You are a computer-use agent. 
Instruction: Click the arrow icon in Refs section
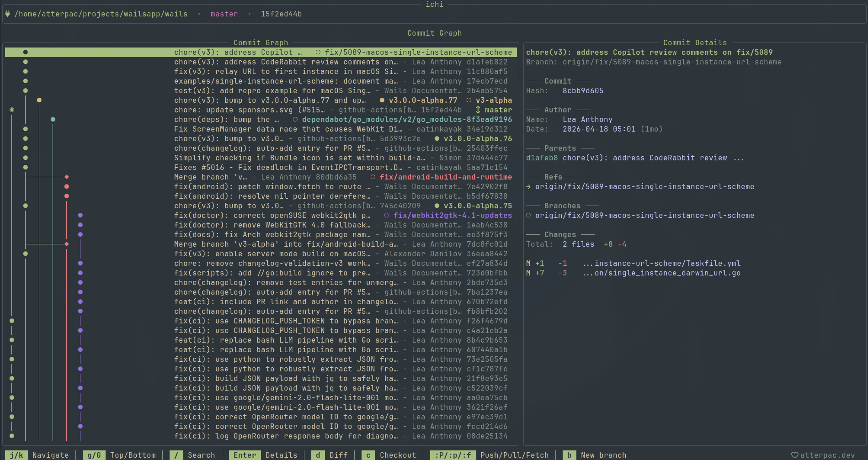click(x=528, y=186)
